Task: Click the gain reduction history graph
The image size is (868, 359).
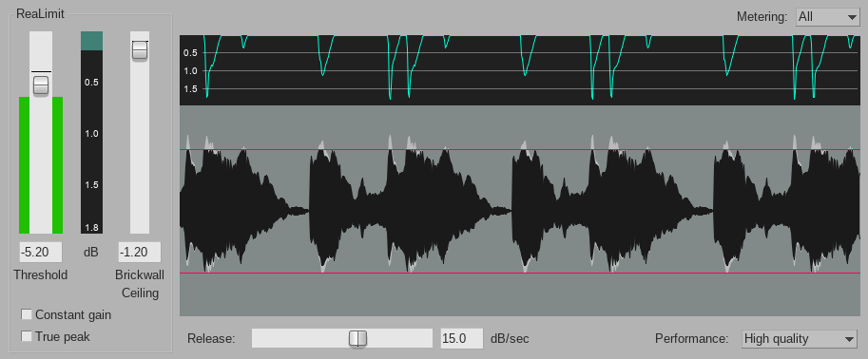Action: (x=520, y=69)
